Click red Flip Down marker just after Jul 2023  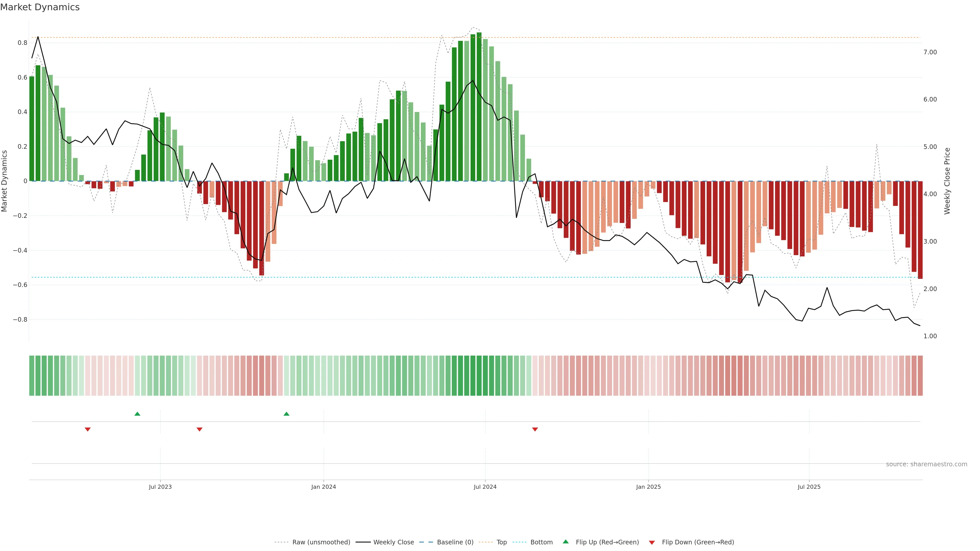[199, 429]
